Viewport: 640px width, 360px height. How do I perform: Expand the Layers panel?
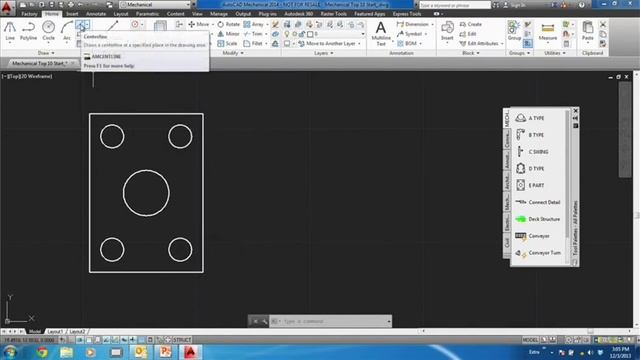323,53
